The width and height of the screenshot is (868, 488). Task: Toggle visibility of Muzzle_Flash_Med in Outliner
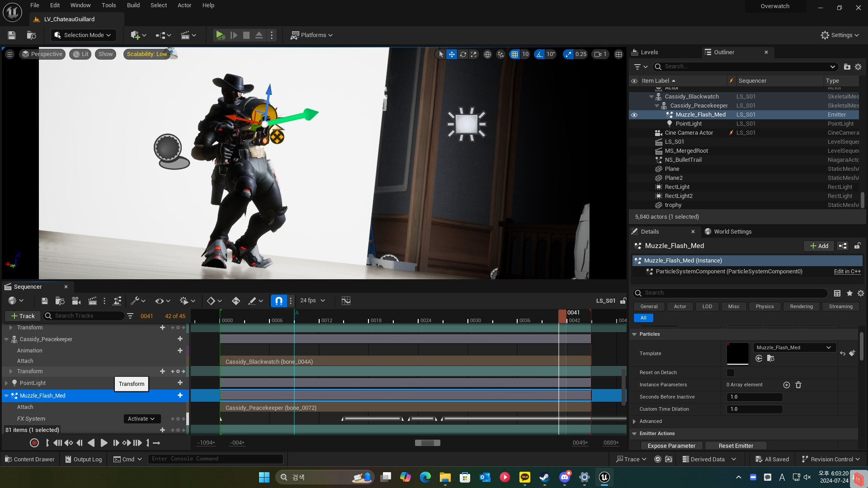coord(634,115)
